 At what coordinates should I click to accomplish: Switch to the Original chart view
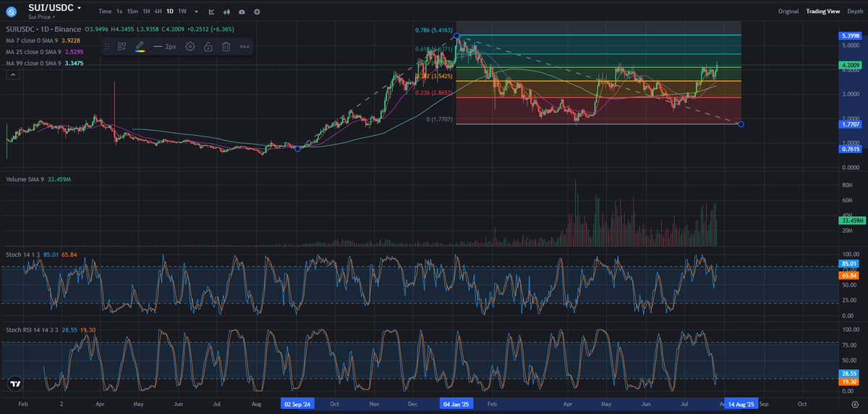point(788,12)
